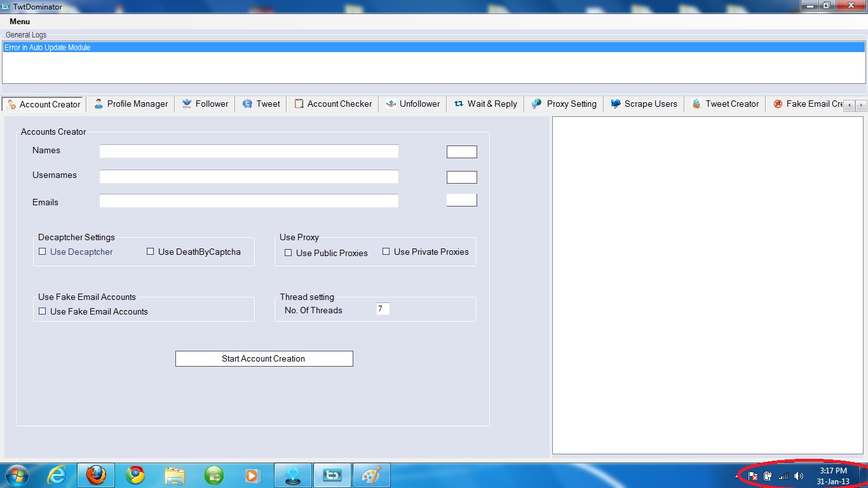Click the small box beside the Emails field
This screenshot has height=488, width=868.
462,200
